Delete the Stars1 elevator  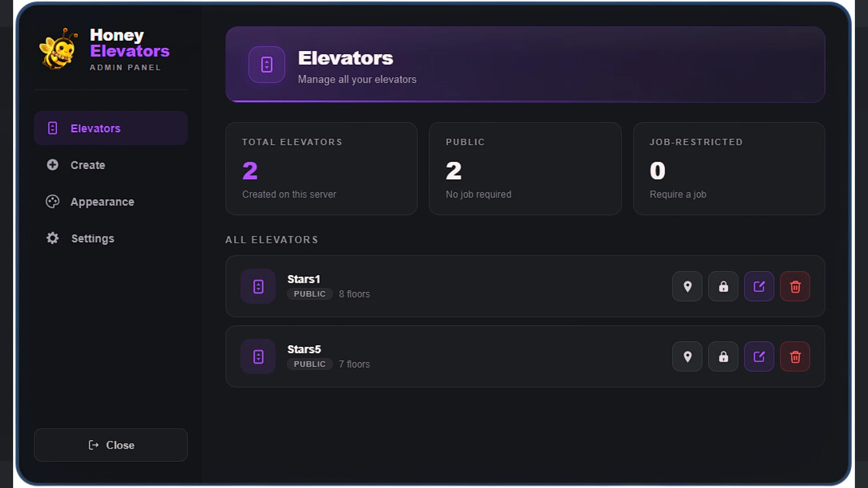(x=795, y=286)
